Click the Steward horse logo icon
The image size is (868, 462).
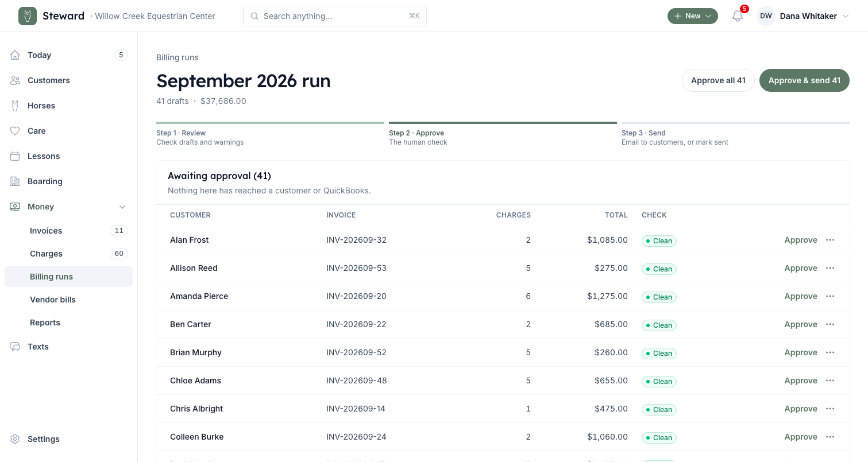(28, 16)
